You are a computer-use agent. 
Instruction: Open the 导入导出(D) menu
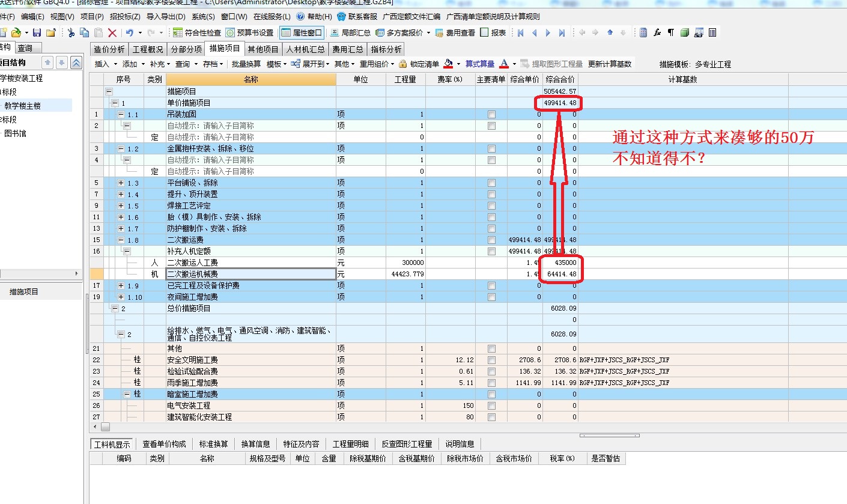(166, 17)
